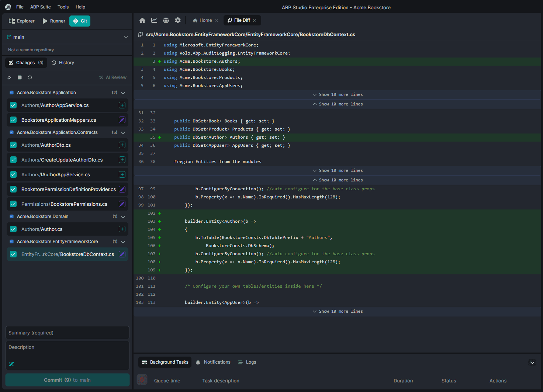543x392 pixels.
Task: Click plus icon beside IAuthorAppService.cs
Action: click(122, 174)
